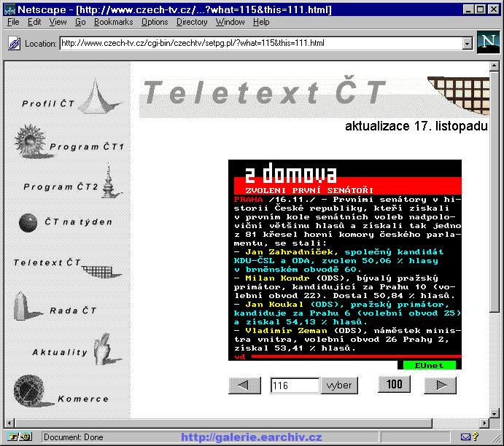Screen dimensions: 504x446
Task: Click the mail envelope status icon
Action: 465,437
